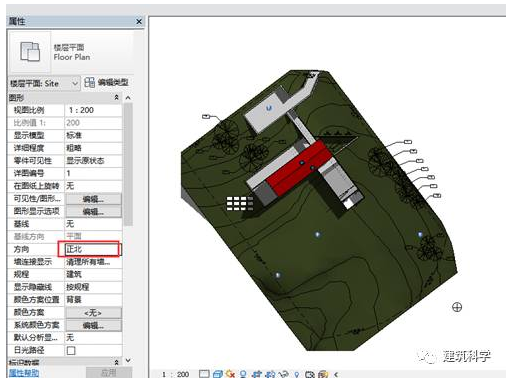The height and width of the screenshot is (382, 513).
Task: Click the Temporary View Properties icon
Action: [310, 374]
